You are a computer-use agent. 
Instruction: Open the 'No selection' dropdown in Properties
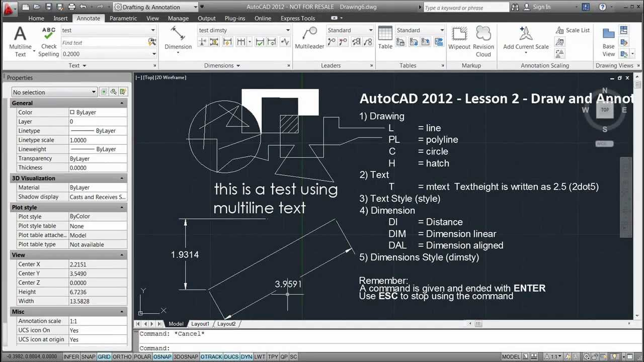(x=54, y=92)
